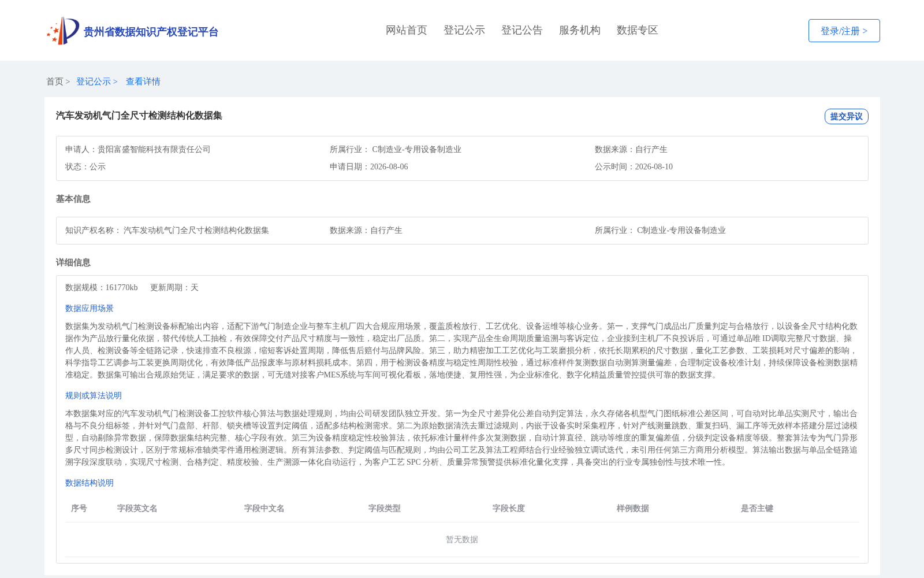Return to 首页 via the breadcrumb

click(55, 81)
